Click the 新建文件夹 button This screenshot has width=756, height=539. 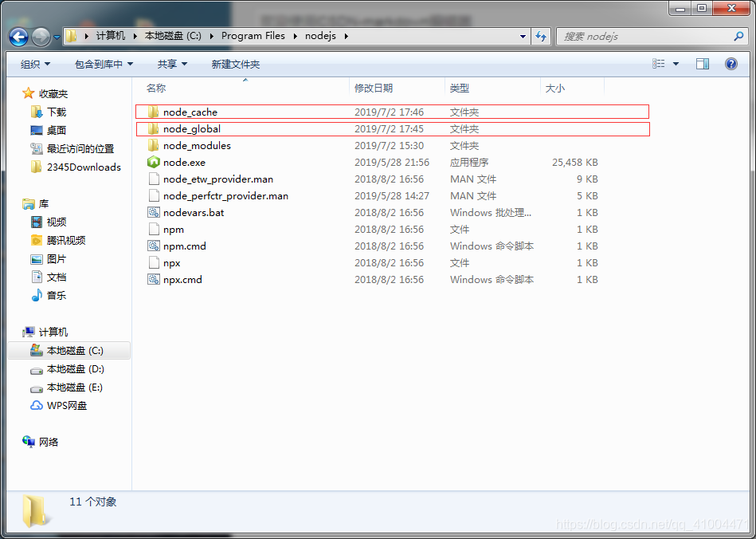tap(235, 64)
